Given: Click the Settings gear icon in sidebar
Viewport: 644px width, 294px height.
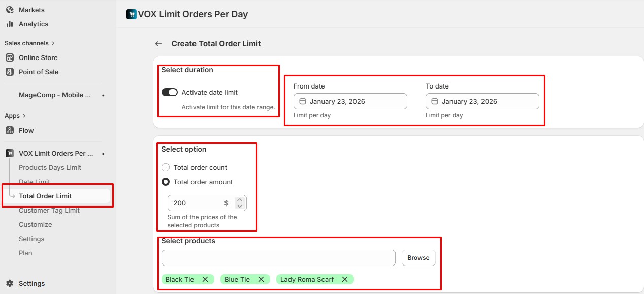Looking at the screenshot, I should click(x=10, y=283).
